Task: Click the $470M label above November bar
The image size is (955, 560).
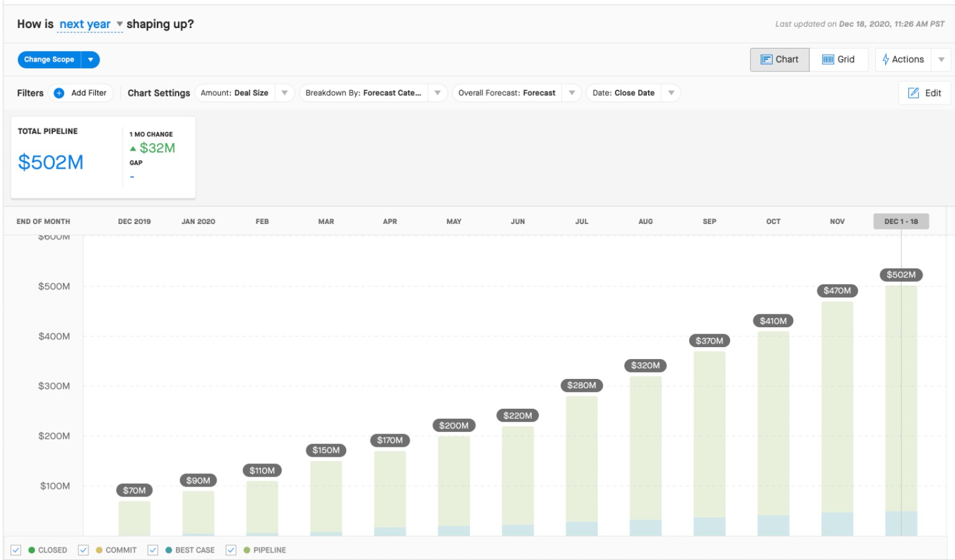Action: coord(837,291)
